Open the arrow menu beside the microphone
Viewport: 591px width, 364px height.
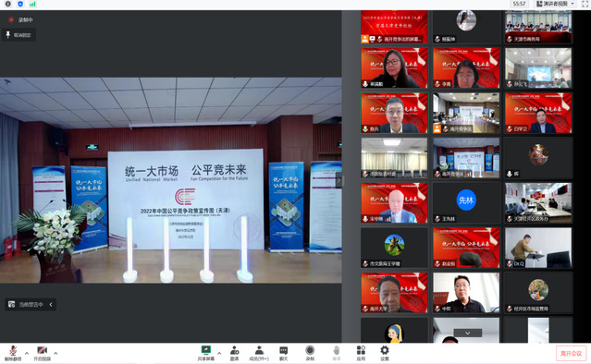tap(27, 353)
